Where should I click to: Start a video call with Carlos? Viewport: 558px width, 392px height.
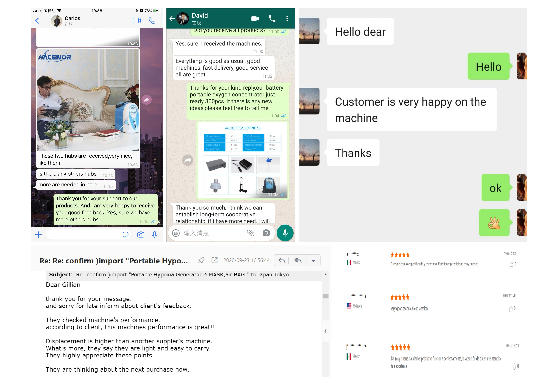137,21
